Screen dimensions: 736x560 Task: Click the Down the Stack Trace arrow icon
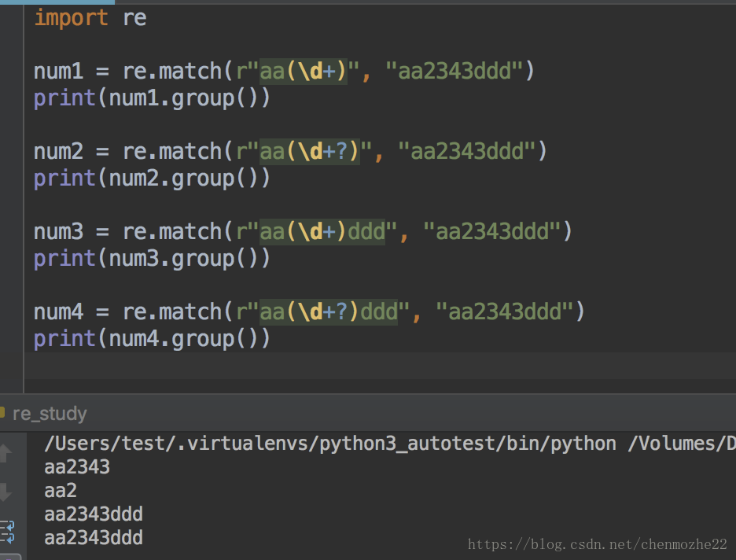6,492
